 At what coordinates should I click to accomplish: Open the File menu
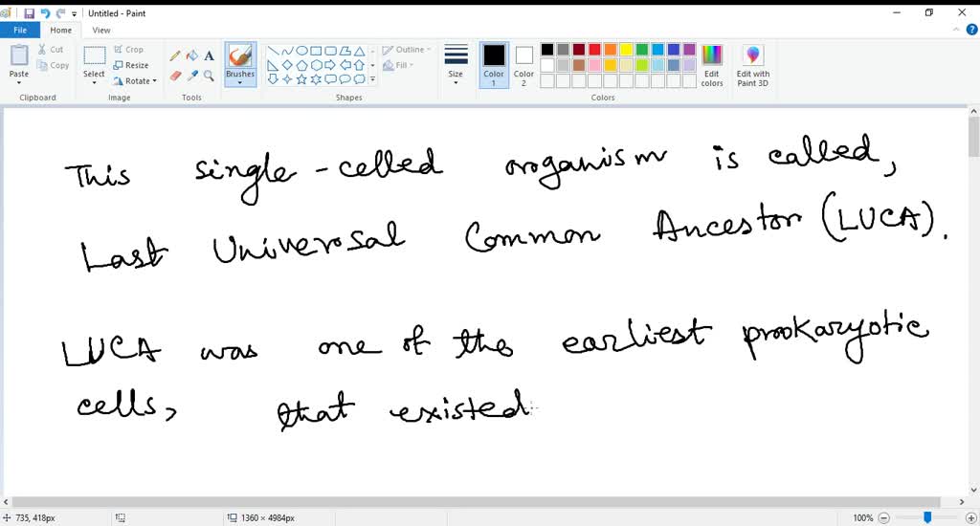point(19,30)
